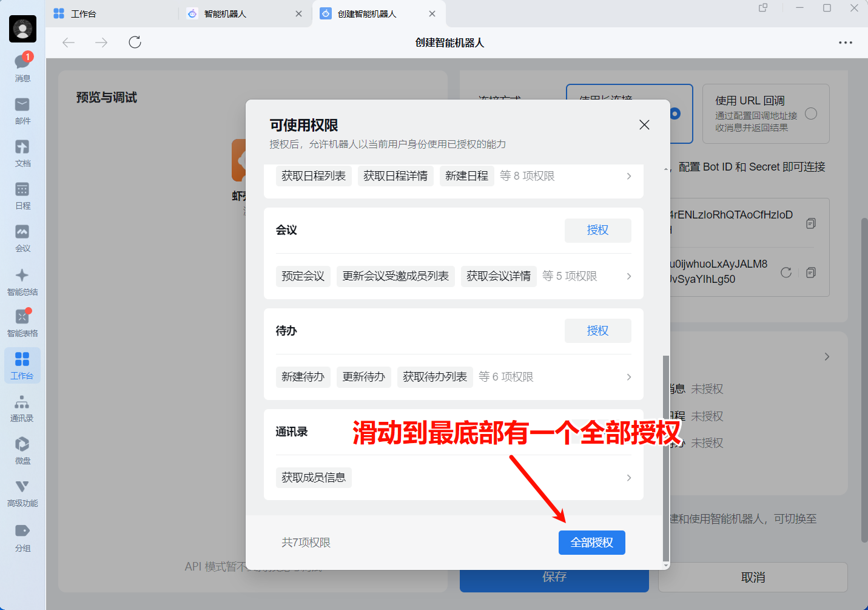
Task: Open 高级功能 in sidebar
Action: [x=22, y=493]
